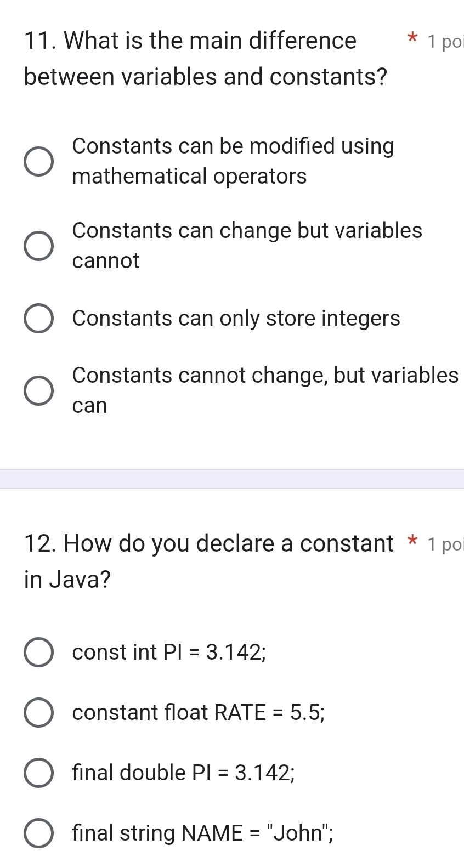Click the question 12 title text
464x868 pixels.
click(x=208, y=561)
